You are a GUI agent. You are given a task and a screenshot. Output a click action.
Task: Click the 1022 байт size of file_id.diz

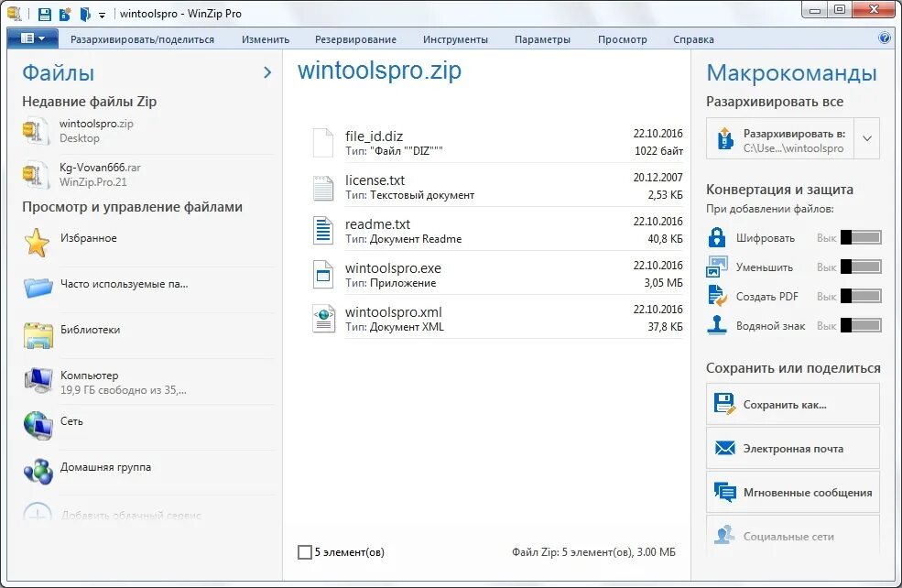tap(658, 151)
